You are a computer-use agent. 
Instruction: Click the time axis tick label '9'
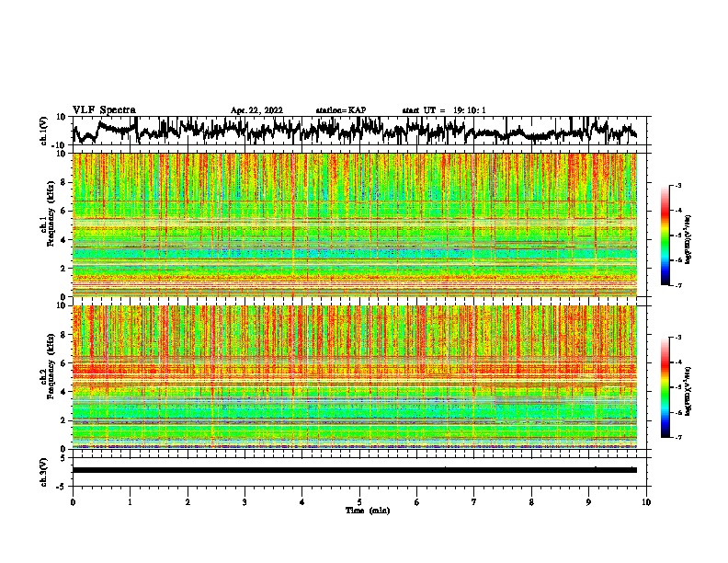[588, 502]
